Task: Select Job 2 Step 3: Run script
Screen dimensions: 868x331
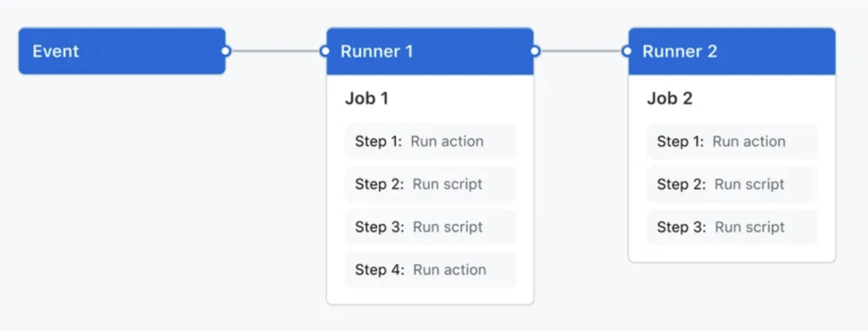Action: click(732, 227)
